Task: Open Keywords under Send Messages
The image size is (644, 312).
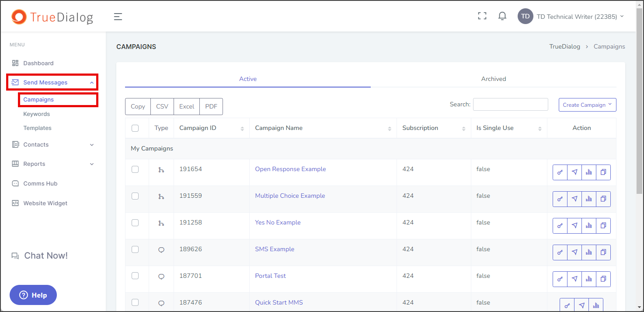Action: coord(37,114)
